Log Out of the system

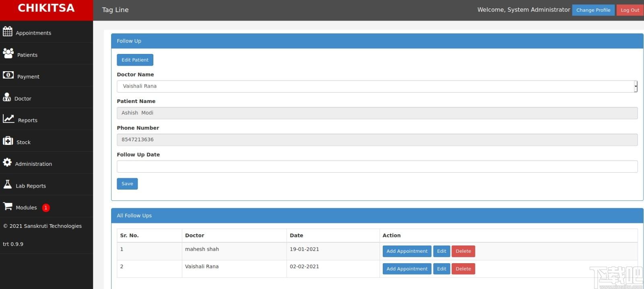pyautogui.click(x=630, y=10)
